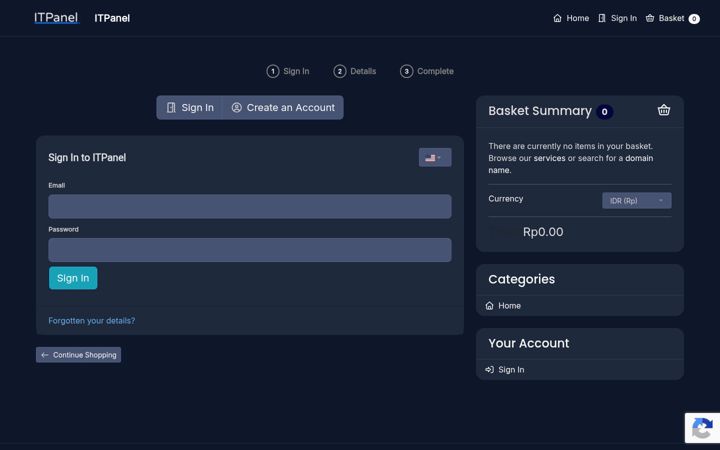Click the underlined ITPanel logo link
Viewport: 720px width, 450px height.
(56, 17)
